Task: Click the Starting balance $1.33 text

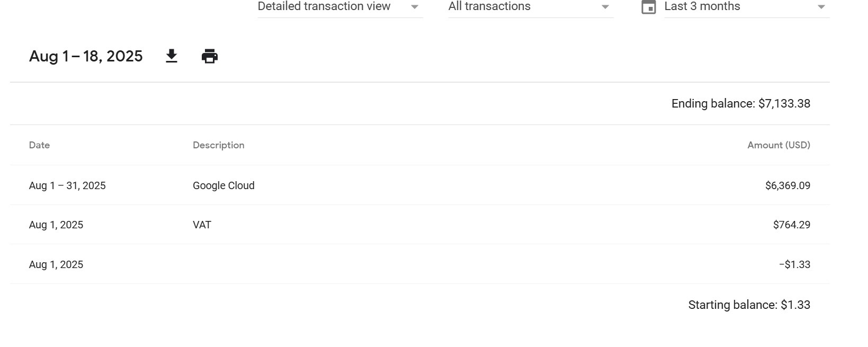Action: pyautogui.click(x=749, y=305)
